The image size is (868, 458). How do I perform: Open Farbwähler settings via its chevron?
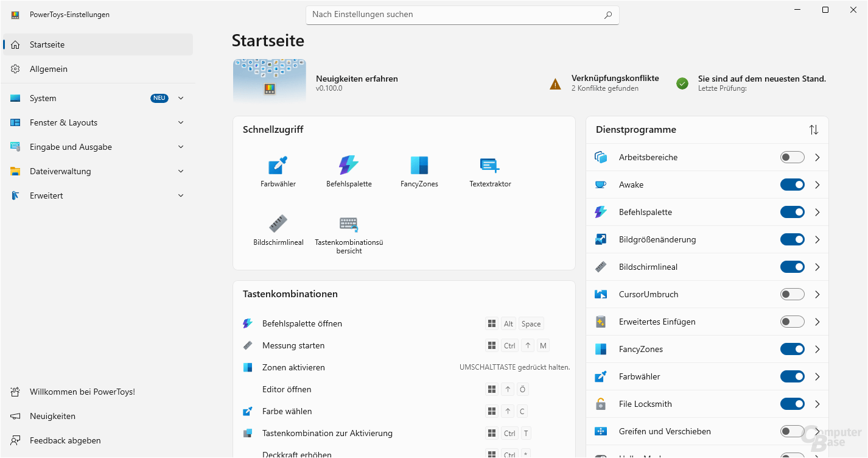[x=817, y=376]
